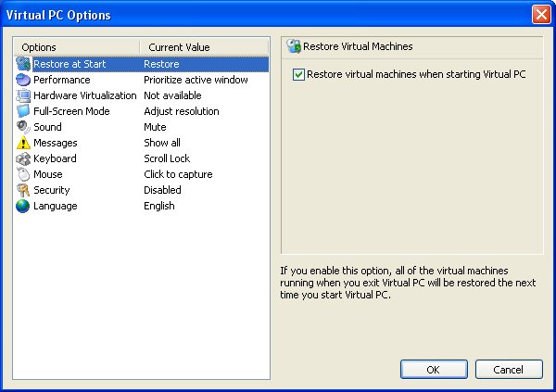Select the Scroll Lock keyboard value

pos(167,158)
